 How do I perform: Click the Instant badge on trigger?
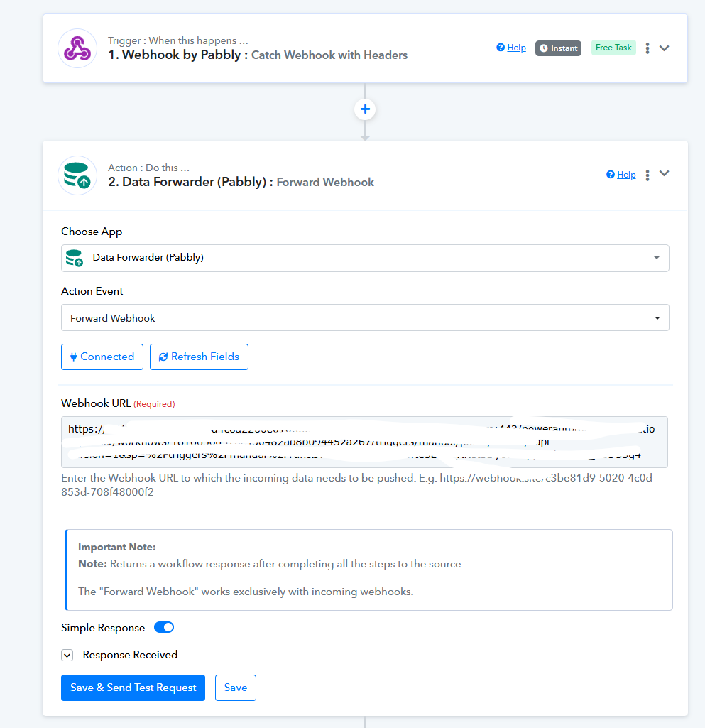(x=558, y=48)
